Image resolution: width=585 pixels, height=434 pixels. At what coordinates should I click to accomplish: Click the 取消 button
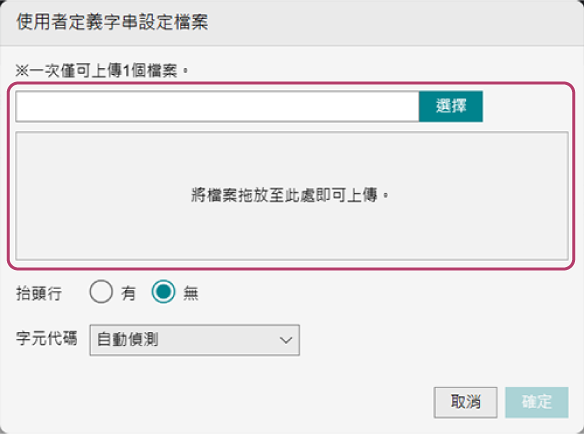click(x=466, y=402)
